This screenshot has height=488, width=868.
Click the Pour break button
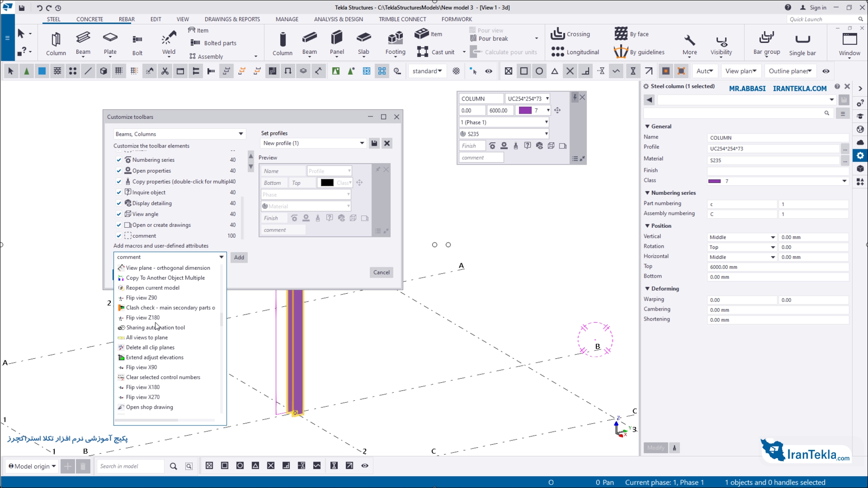(x=489, y=39)
